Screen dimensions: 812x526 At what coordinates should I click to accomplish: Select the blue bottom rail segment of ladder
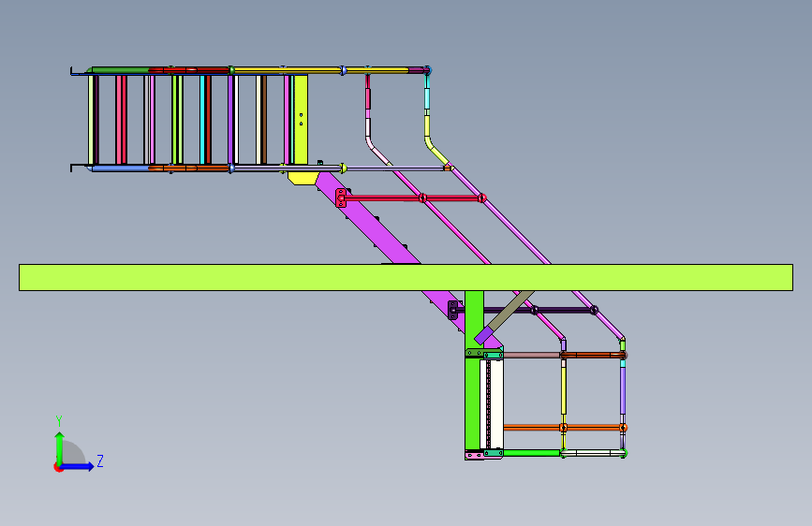click(120, 168)
